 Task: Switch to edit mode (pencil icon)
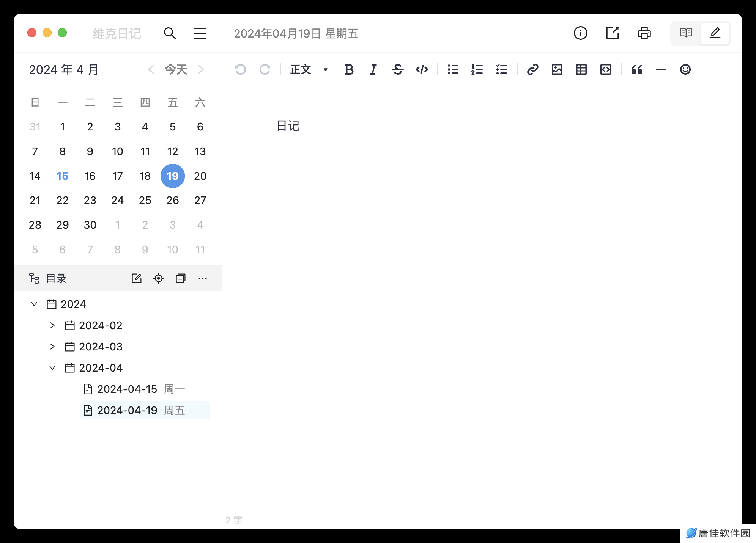[x=715, y=33]
